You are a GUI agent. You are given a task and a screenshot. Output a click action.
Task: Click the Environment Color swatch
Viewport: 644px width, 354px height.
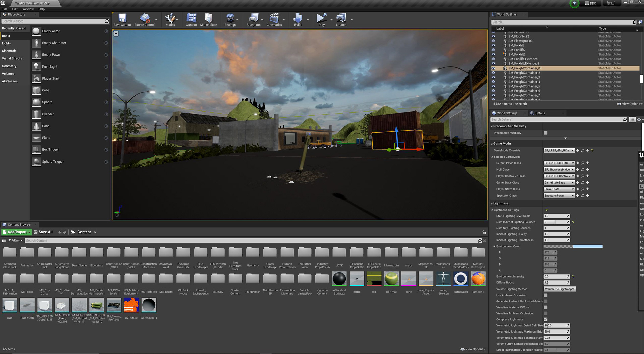tap(573, 246)
